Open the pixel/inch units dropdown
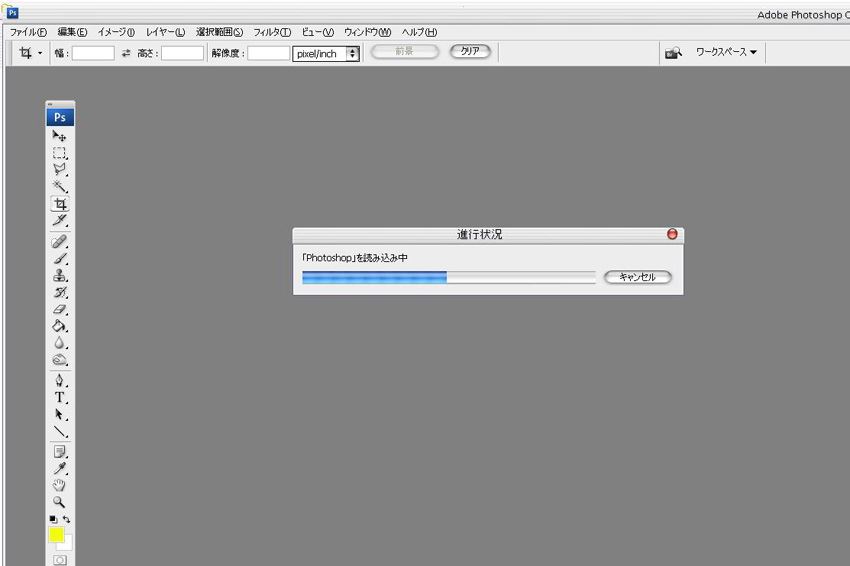 (326, 54)
